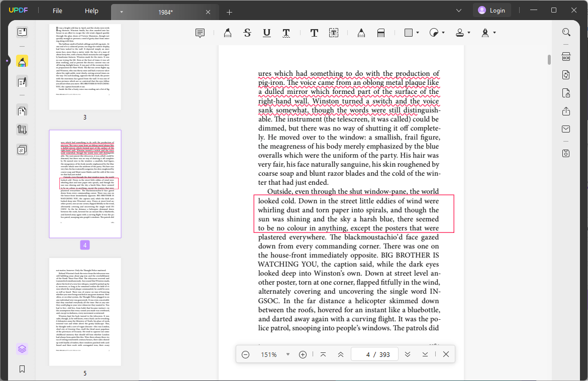The width and height of the screenshot is (588, 381).
Task: Expand the signature tool dropdown arrow
Action: coord(495,33)
